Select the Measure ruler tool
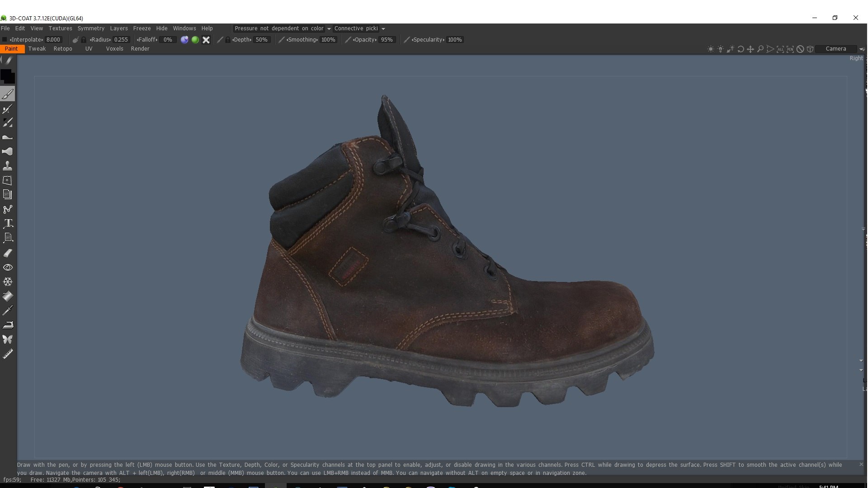 click(x=8, y=354)
